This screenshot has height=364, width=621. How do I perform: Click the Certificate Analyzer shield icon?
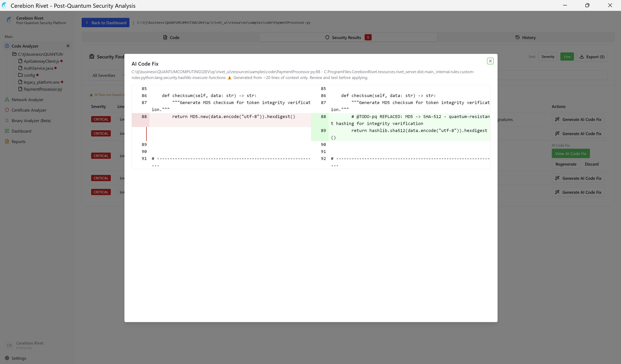(x=7, y=110)
